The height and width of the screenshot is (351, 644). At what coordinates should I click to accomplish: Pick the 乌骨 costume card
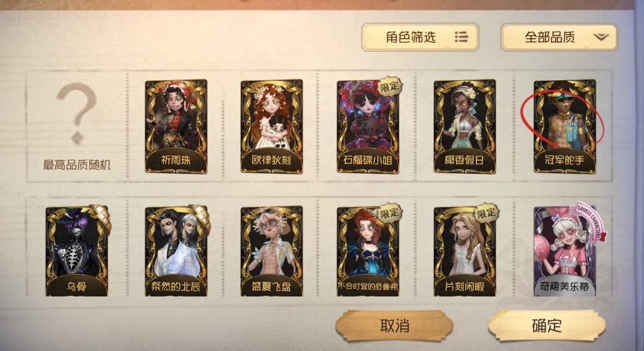coord(77,251)
